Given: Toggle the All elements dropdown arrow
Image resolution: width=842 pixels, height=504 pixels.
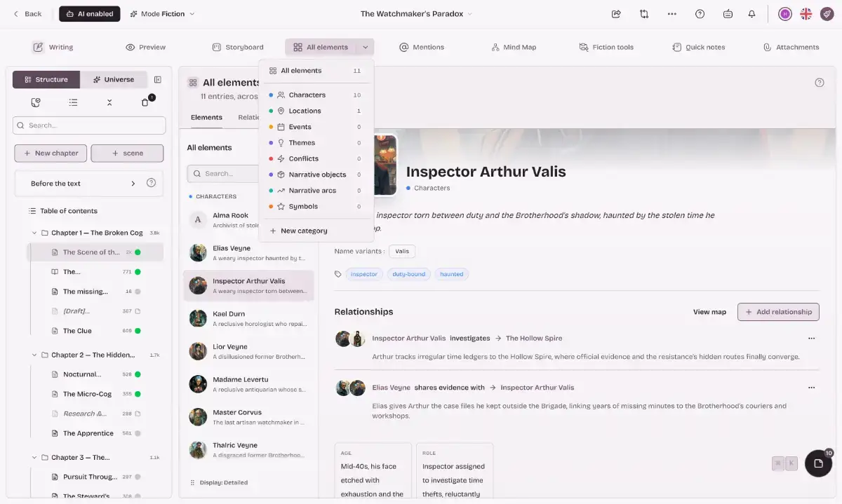Looking at the screenshot, I should coord(365,47).
